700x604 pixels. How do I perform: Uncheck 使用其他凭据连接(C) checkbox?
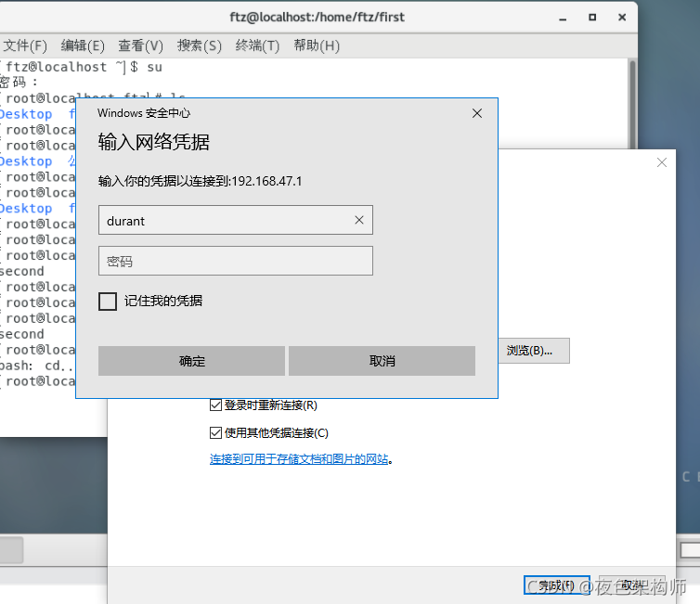coord(215,432)
